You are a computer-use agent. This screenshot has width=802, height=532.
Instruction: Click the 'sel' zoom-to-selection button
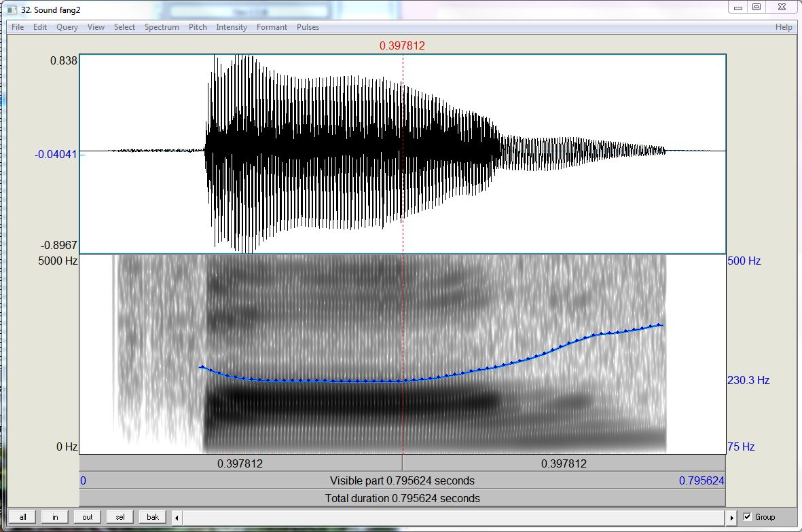coord(120,517)
